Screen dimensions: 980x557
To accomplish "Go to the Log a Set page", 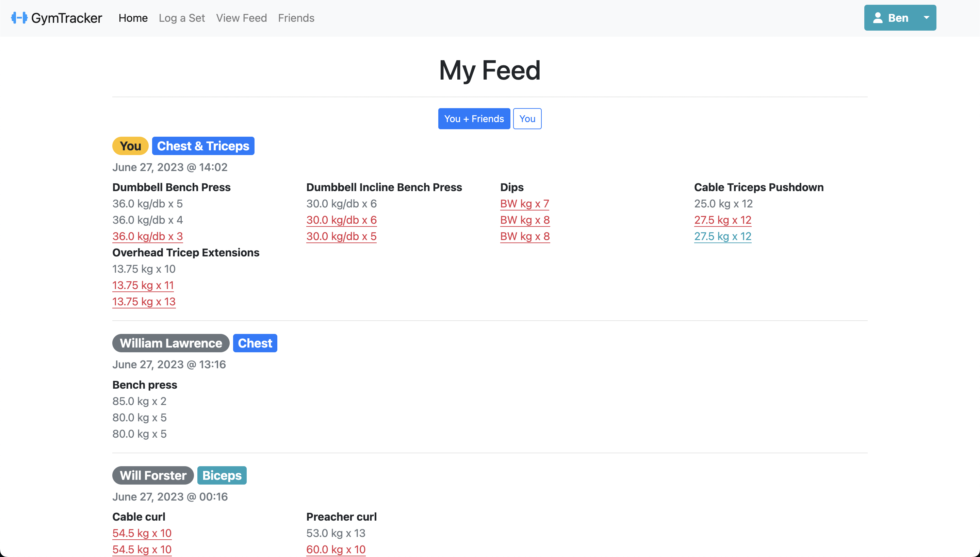I will click(x=182, y=18).
